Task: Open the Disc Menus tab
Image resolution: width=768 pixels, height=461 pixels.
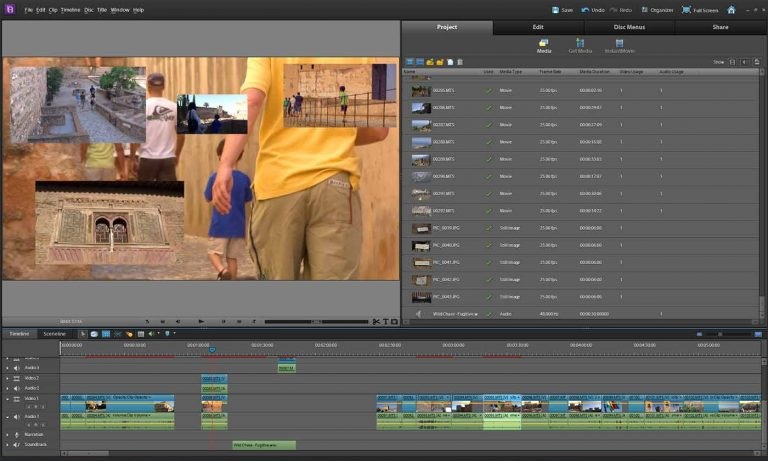Action: (x=628, y=27)
